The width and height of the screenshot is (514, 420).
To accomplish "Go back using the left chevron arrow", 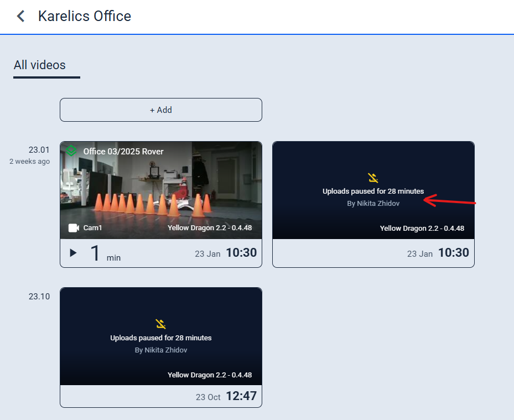I will click(21, 16).
